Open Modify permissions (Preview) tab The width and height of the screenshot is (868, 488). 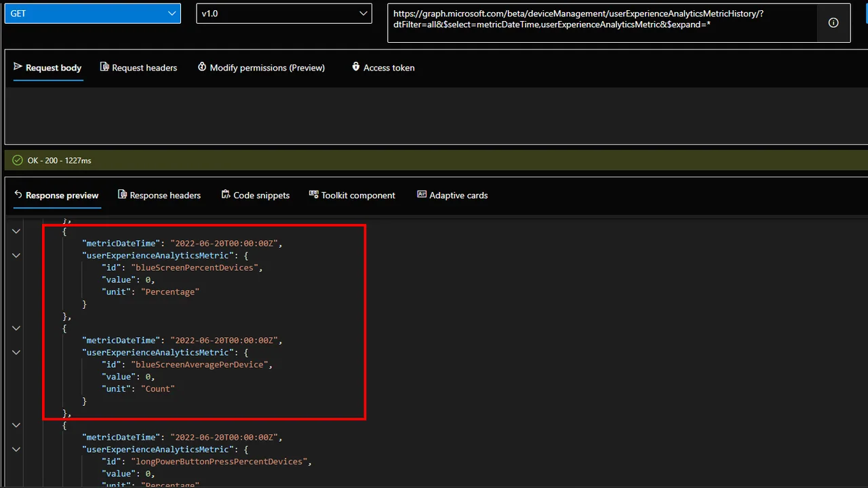[x=261, y=68]
